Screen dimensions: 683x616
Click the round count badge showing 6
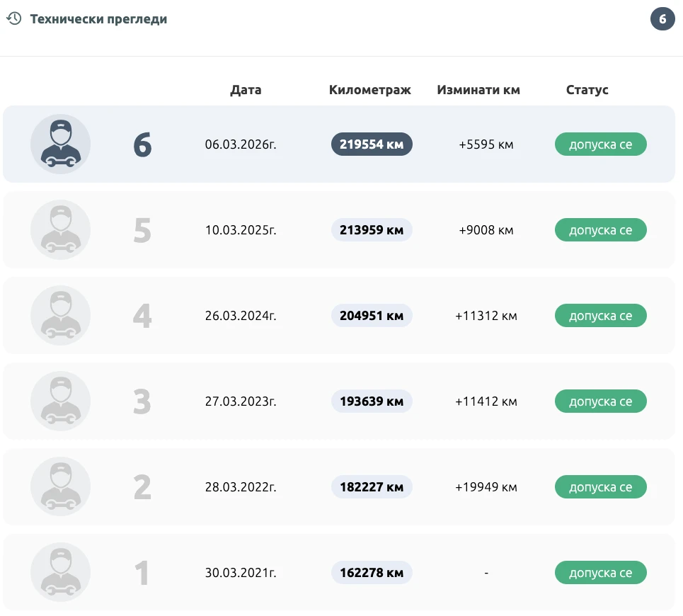coord(662,19)
